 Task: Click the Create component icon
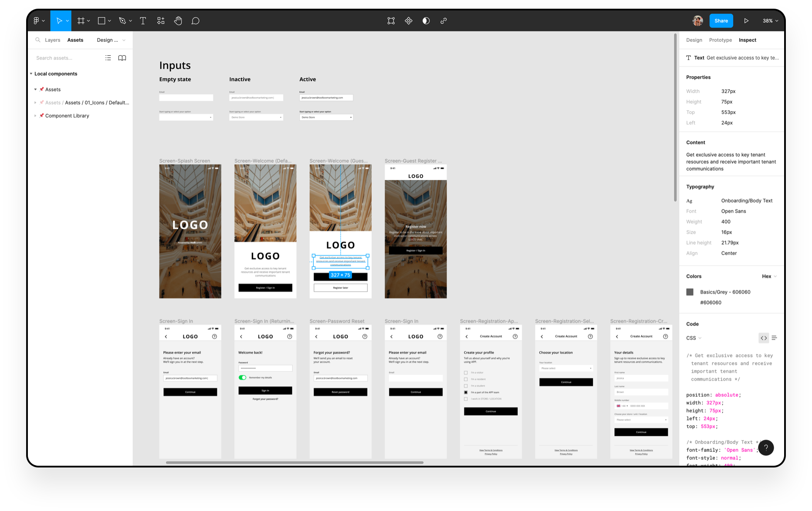pos(409,20)
